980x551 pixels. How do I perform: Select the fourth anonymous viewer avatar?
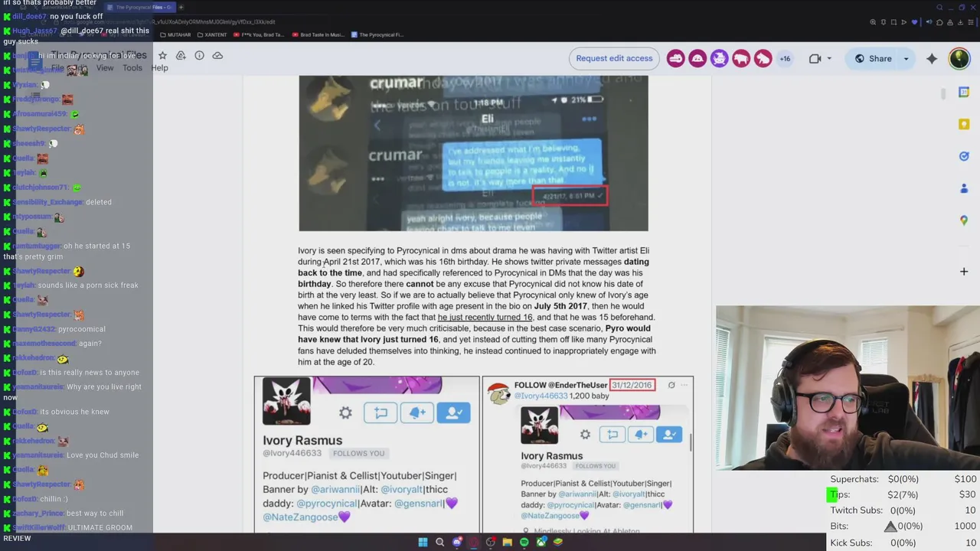(741, 59)
